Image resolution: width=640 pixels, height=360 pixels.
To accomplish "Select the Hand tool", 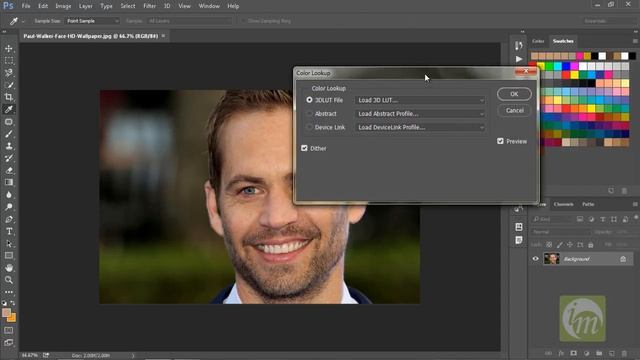I will tap(9, 268).
